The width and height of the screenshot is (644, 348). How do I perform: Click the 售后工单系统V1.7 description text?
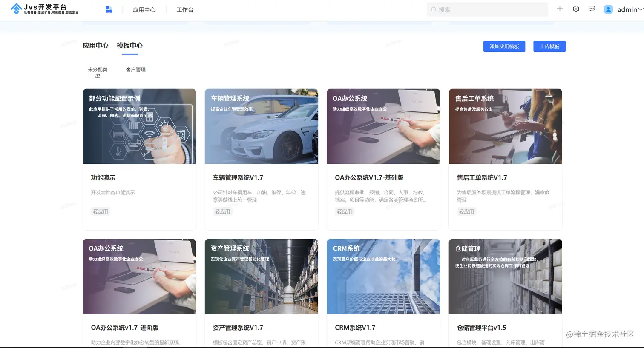503,196
